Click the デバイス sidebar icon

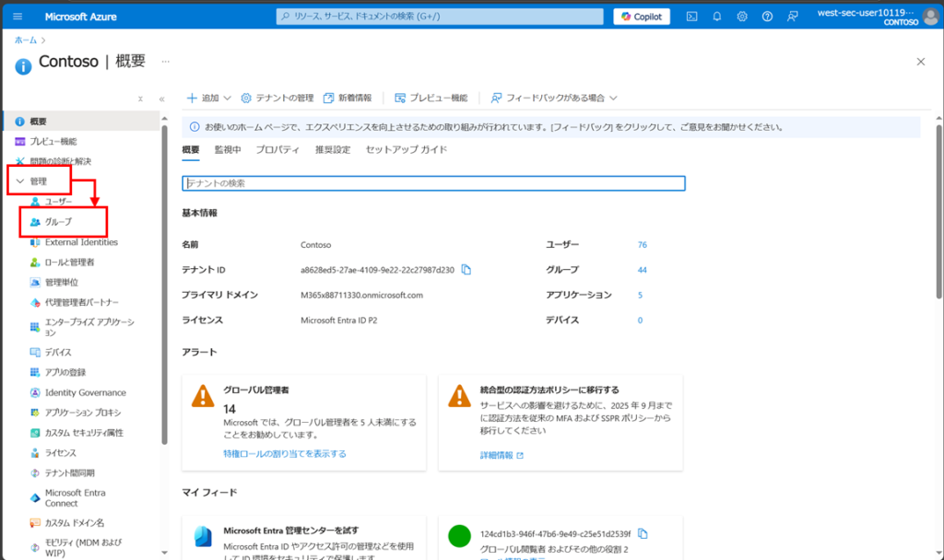[35, 352]
